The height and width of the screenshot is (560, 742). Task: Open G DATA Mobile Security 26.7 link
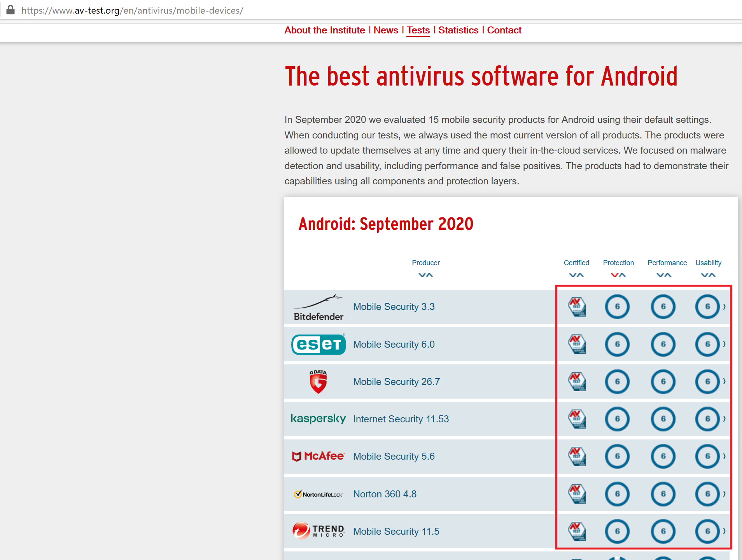(x=397, y=381)
